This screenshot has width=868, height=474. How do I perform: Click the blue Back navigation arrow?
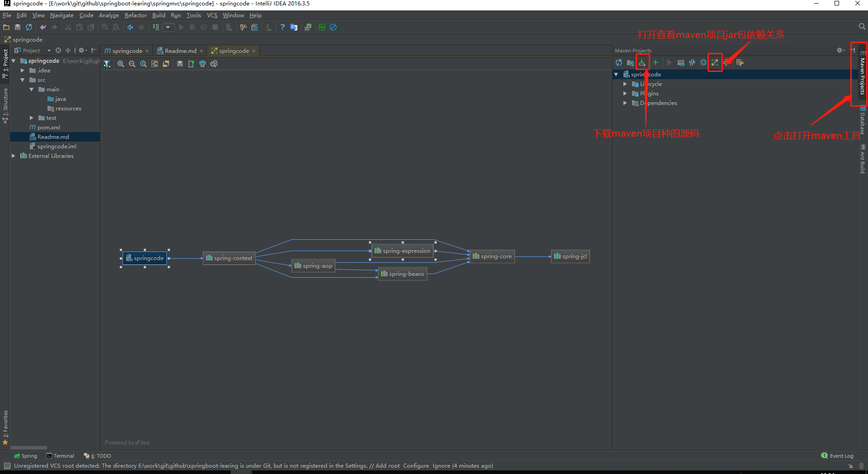coord(130,27)
